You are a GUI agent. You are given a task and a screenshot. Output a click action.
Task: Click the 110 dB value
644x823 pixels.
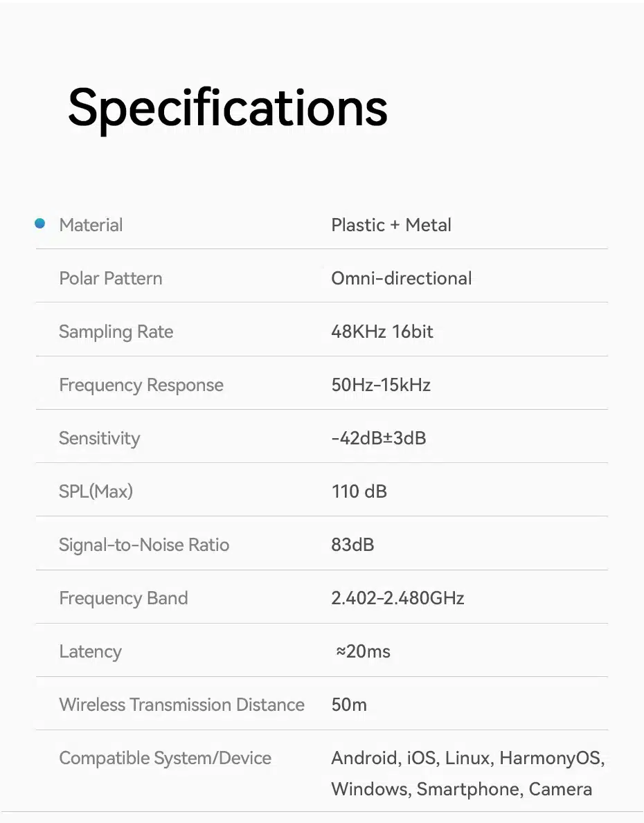(359, 491)
